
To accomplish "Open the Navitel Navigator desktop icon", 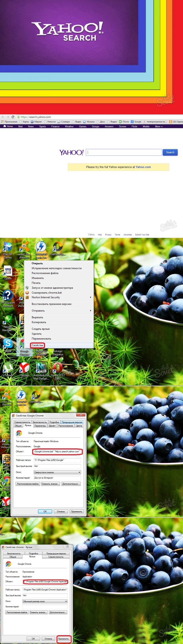I will pyautogui.click(x=8, y=323).
